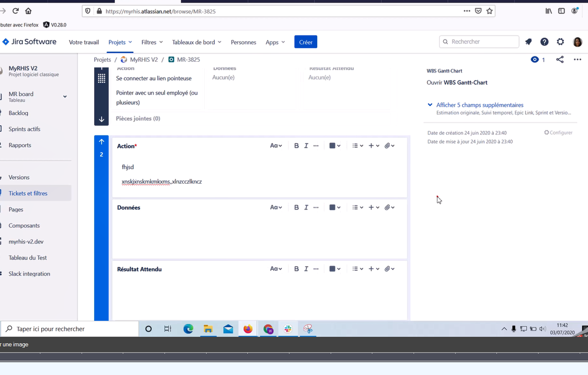
Task: Click the up arrow on step 2
Action: click(101, 142)
